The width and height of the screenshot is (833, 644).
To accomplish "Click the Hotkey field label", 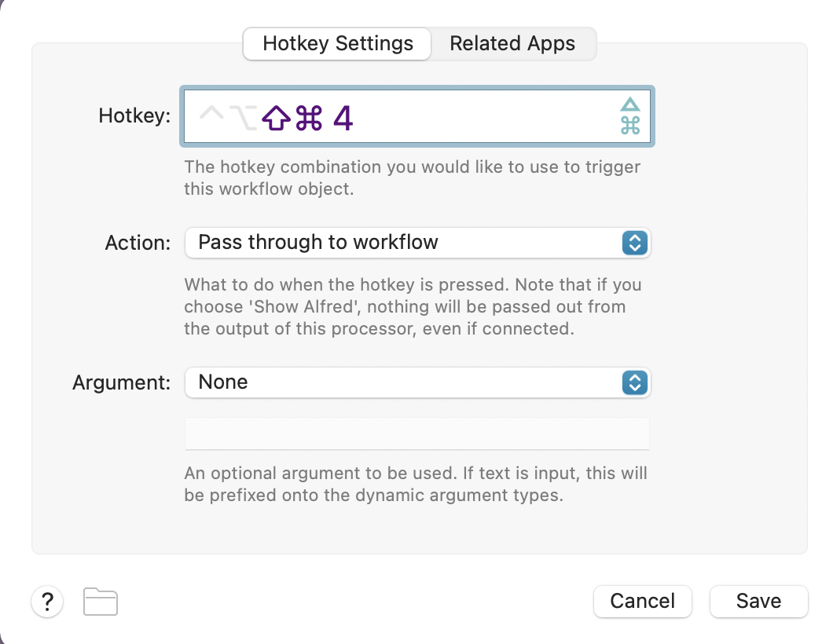I will coord(134,116).
